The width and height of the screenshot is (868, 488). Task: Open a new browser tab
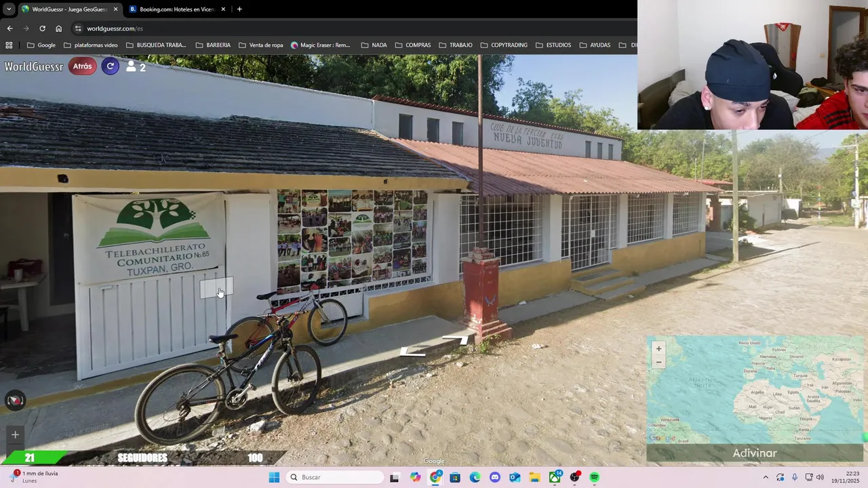[239, 9]
